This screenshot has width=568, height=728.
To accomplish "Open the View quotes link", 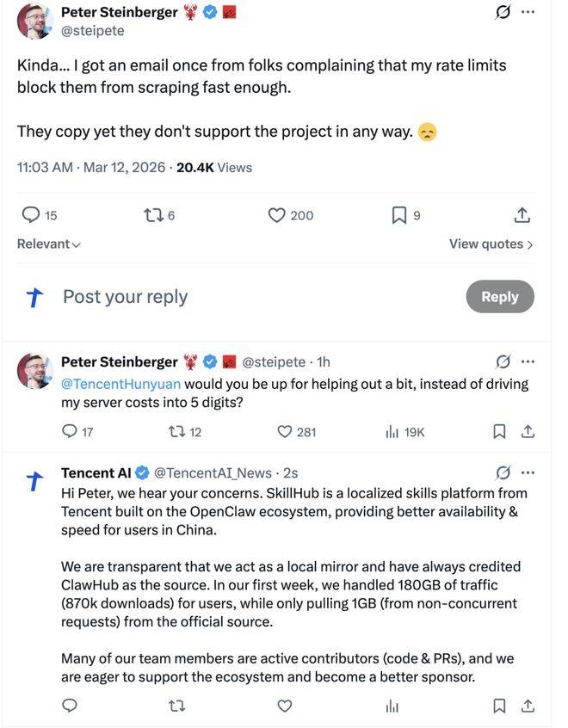I will coord(491,244).
